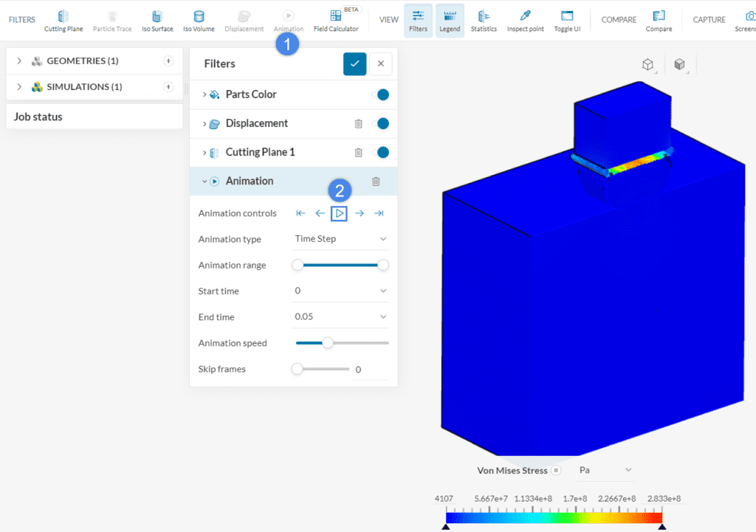Delete the Cutting Plane 1 filter

click(x=358, y=153)
